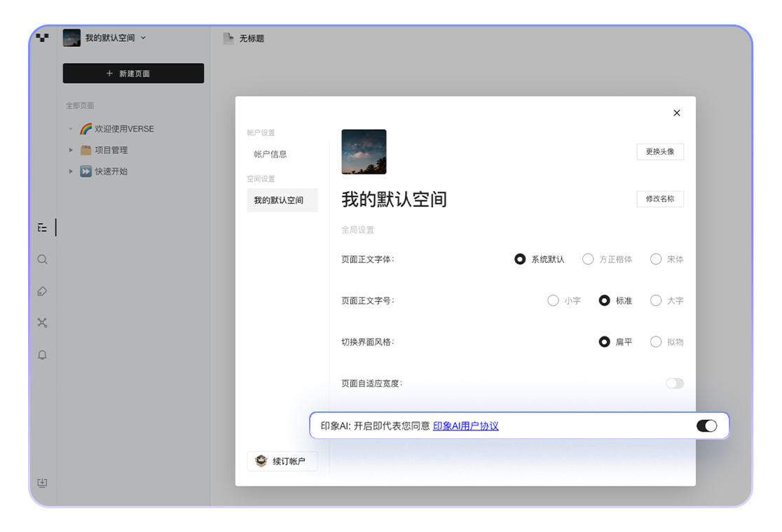Select the 方正楷体 font radio button
Screen dimensions: 782x532
[589, 259]
